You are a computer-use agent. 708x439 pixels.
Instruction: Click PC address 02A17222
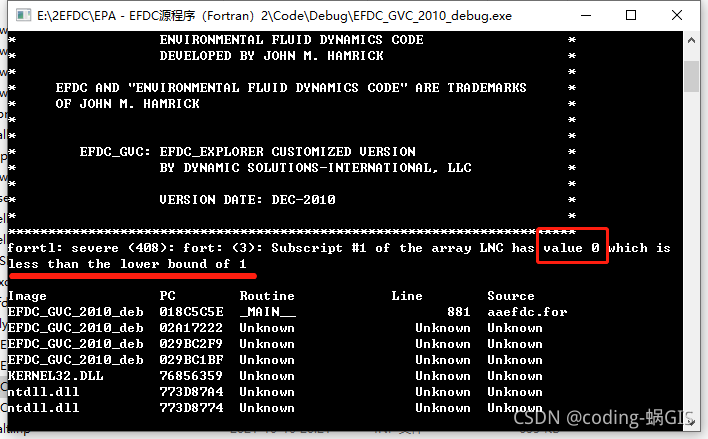[191, 328]
